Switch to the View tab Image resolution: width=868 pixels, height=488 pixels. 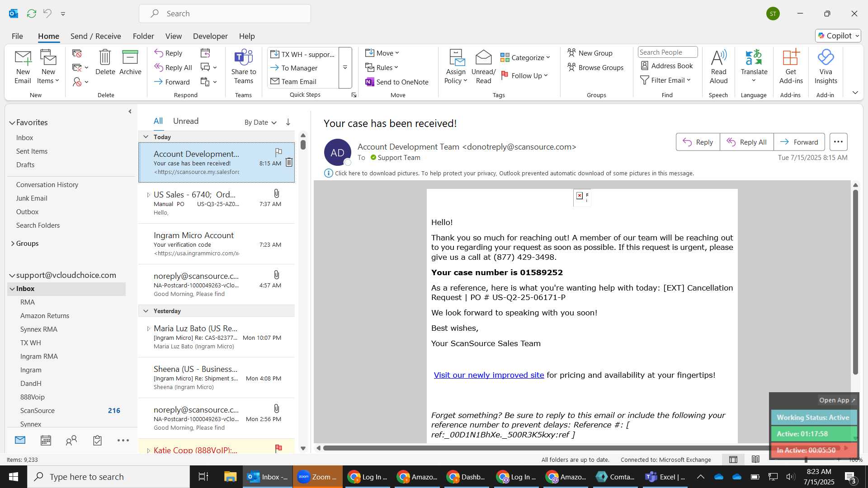[174, 36]
